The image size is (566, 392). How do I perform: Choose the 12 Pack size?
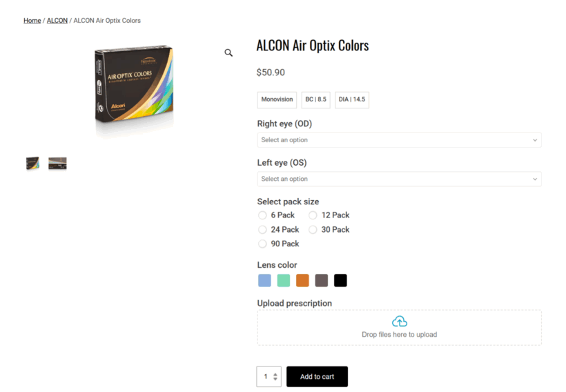point(313,215)
